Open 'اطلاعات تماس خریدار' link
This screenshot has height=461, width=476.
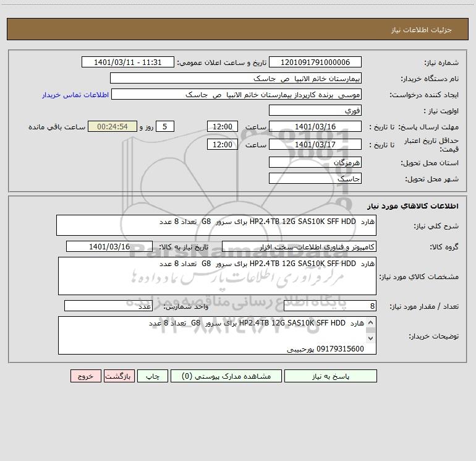[75, 95]
